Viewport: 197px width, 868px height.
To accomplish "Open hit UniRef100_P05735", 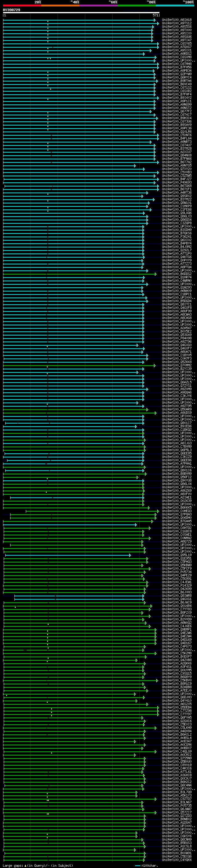I will (177, 806).
